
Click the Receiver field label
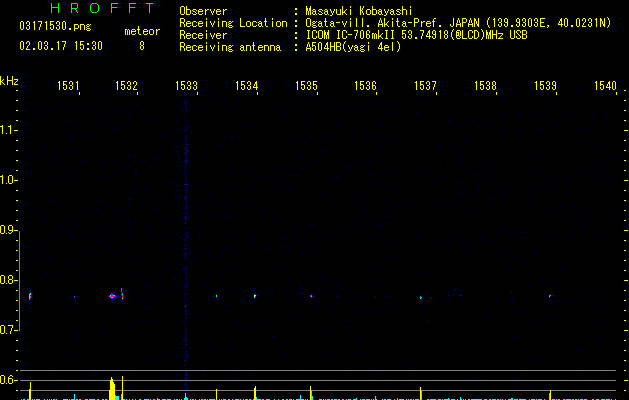point(203,35)
